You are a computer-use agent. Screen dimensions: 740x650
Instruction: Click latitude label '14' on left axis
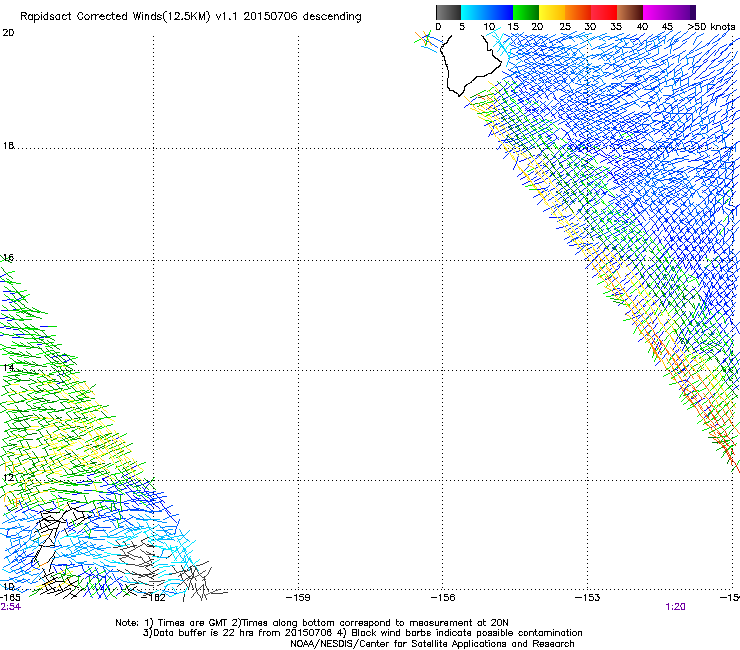tap(8, 368)
